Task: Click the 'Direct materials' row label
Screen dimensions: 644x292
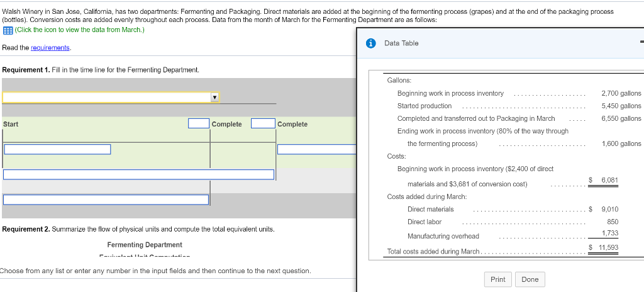Action: 430,209
